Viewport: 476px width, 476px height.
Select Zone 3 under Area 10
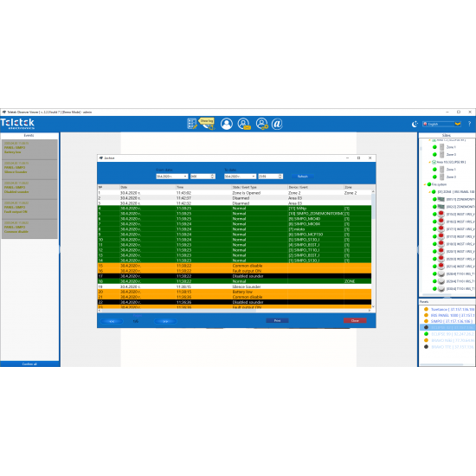(451, 177)
